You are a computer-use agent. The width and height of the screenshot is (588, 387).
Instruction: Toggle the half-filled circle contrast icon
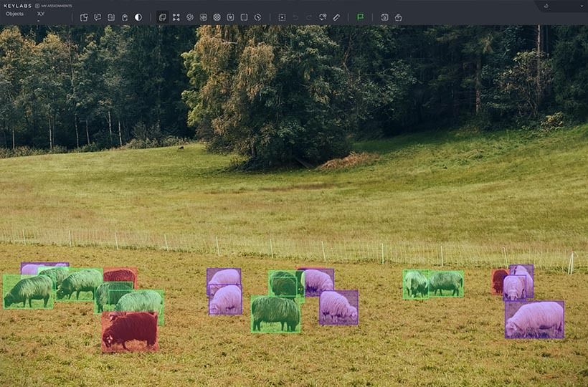click(138, 17)
